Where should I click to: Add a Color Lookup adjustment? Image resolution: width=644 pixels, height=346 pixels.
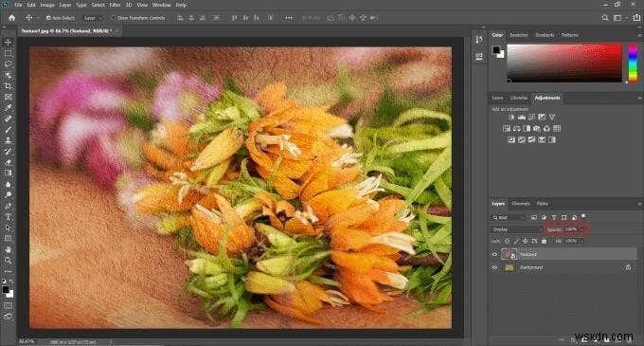click(557, 129)
